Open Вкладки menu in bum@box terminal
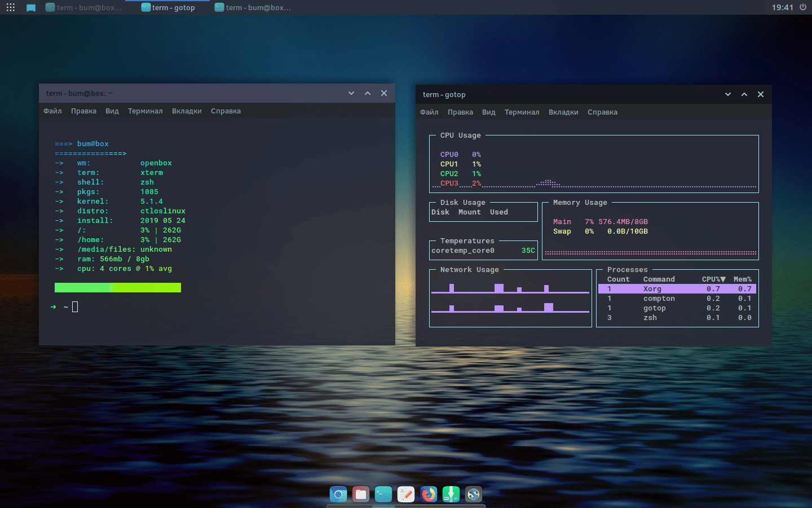The width and height of the screenshot is (812, 508). (187, 111)
